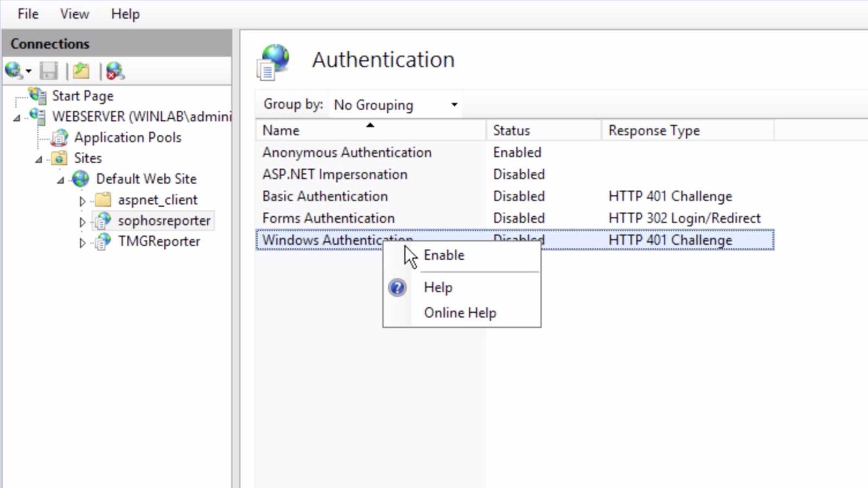Viewport: 868px width, 488px height.
Task: Select the Application Pools node icon
Action: click(60, 138)
